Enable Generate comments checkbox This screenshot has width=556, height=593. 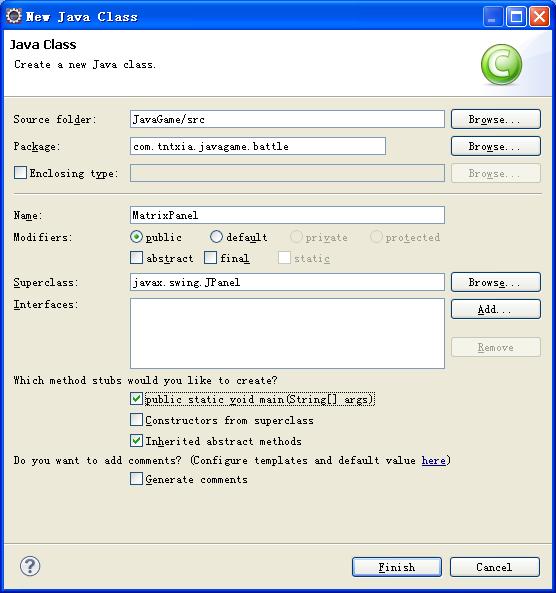click(136, 479)
